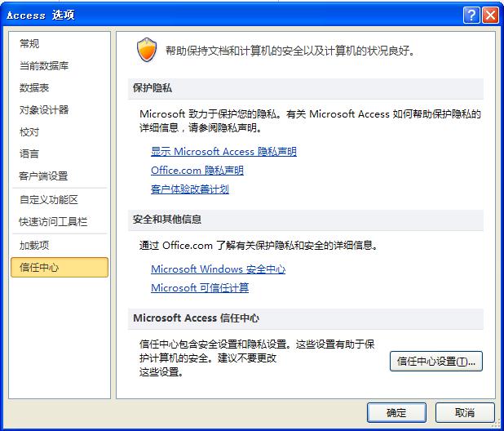
Task: Click 信任中心设置(T)... button
Action: tap(435, 361)
